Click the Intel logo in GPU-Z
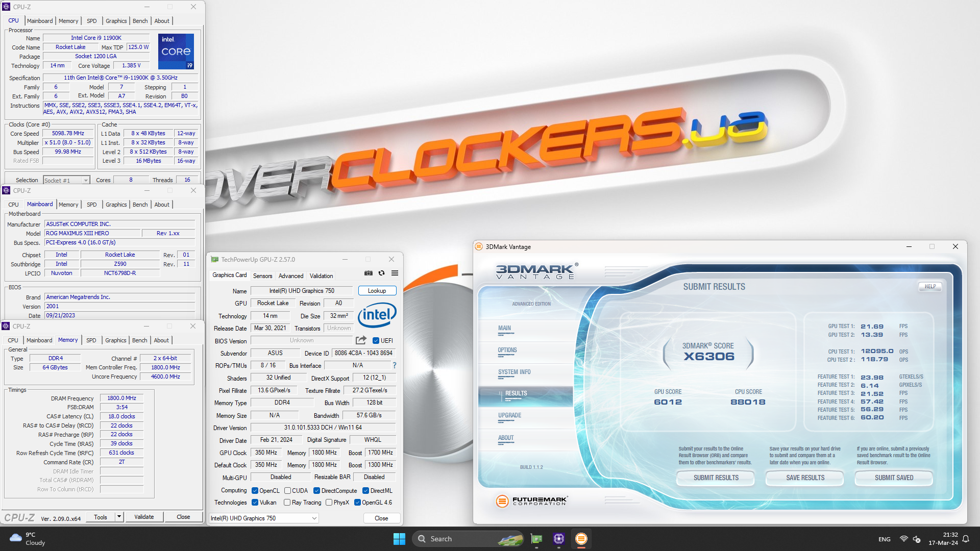Viewport: 980px width, 551px height. [x=377, y=315]
